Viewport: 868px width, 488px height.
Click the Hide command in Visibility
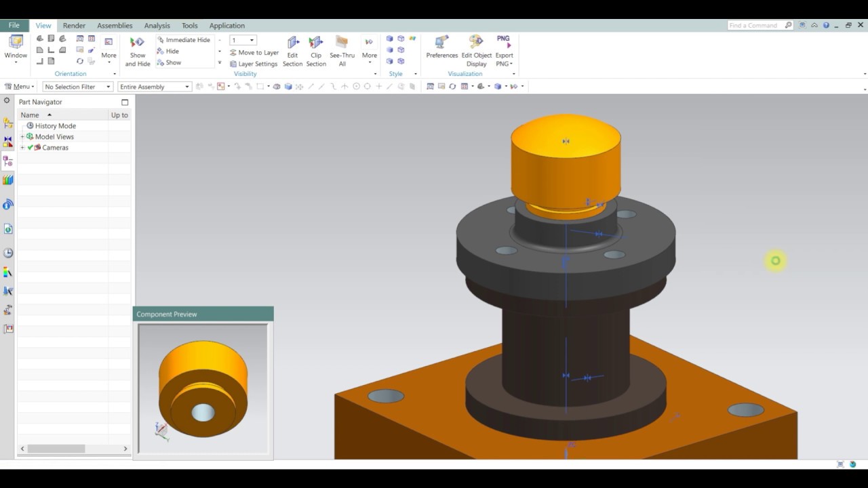coord(168,52)
